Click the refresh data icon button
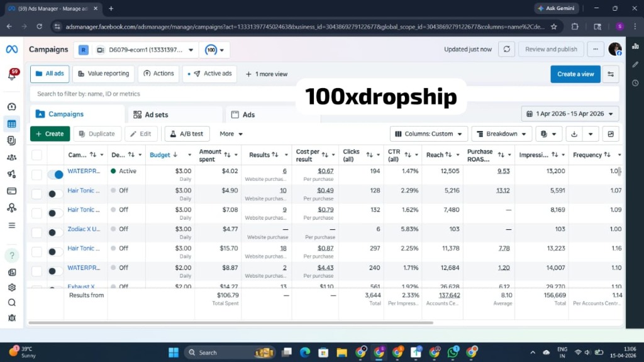 click(506, 49)
